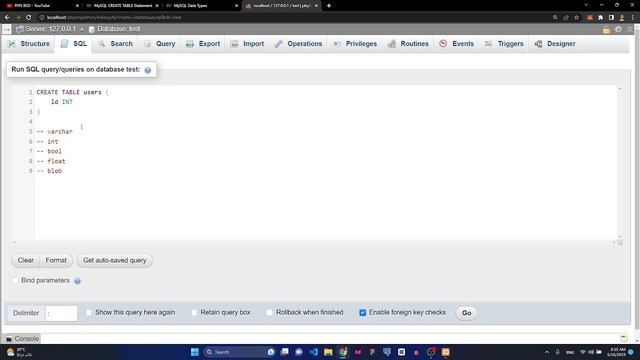Switch to the SQL tab

73,44
